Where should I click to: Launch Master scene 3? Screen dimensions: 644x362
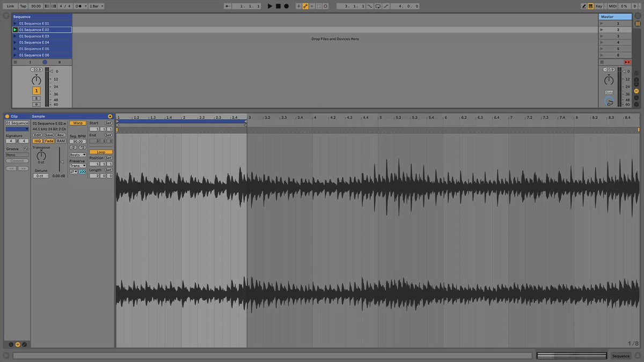point(602,36)
